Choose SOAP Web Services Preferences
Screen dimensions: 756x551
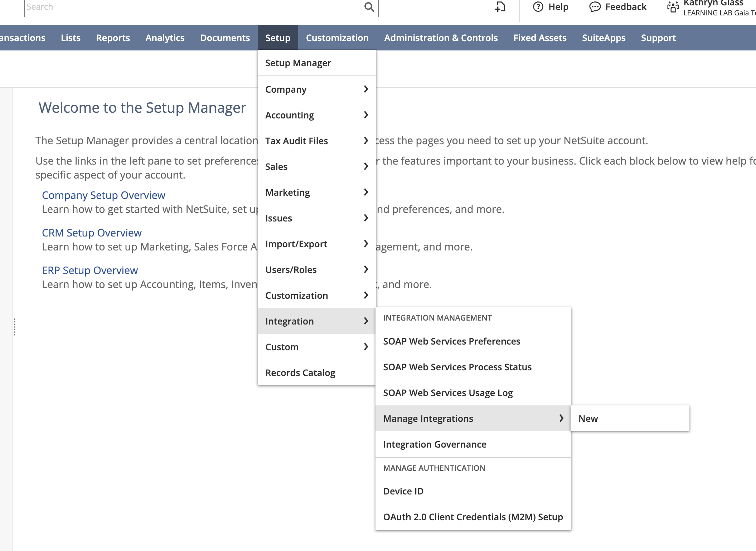pyautogui.click(x=451, y=341)
